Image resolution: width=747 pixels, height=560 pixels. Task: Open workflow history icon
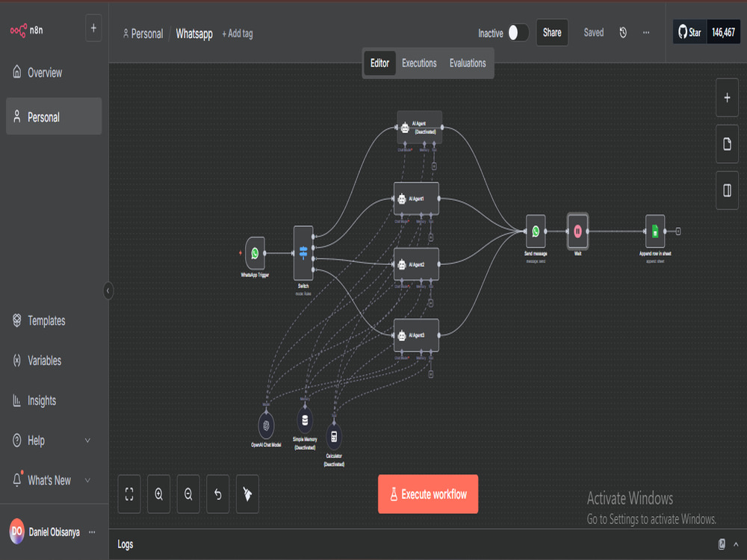(x=623, y=32)
